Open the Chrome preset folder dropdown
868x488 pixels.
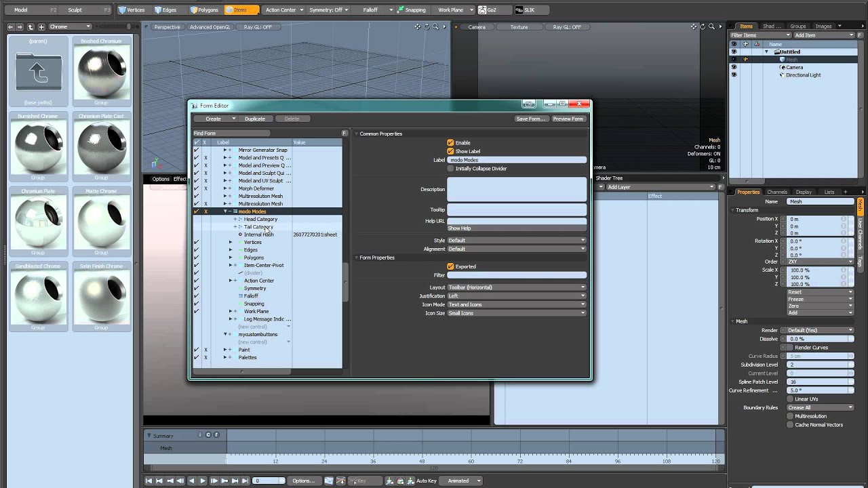[x=70, y=26]
